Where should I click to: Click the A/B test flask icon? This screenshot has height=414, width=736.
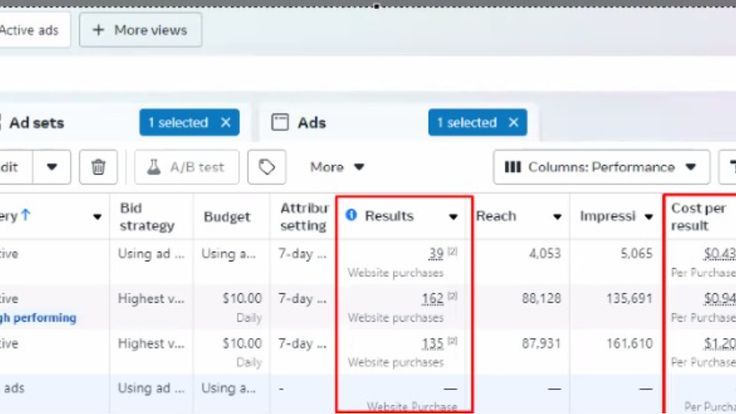[153, 167]
